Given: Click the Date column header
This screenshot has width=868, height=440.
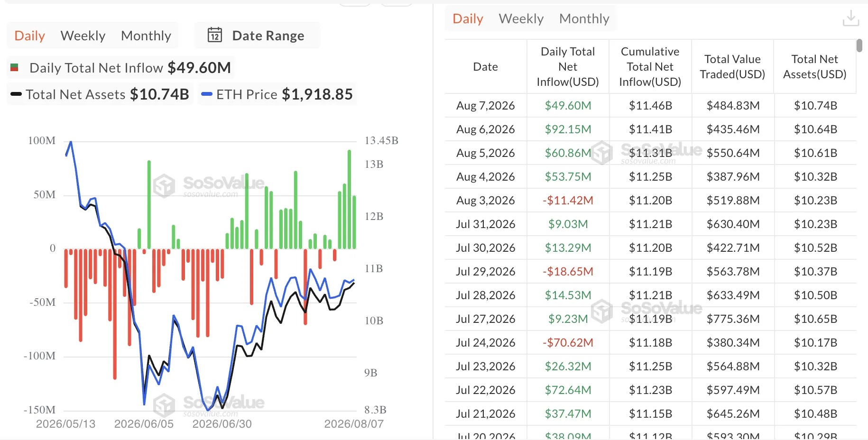Looking at the screenshot, I should coord(486,67).
